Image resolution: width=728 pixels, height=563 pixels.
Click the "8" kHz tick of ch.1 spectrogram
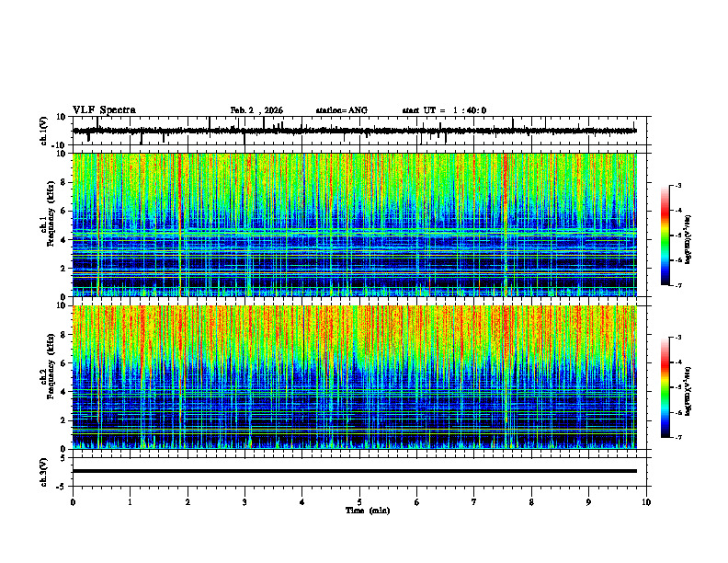coord(64,182)
